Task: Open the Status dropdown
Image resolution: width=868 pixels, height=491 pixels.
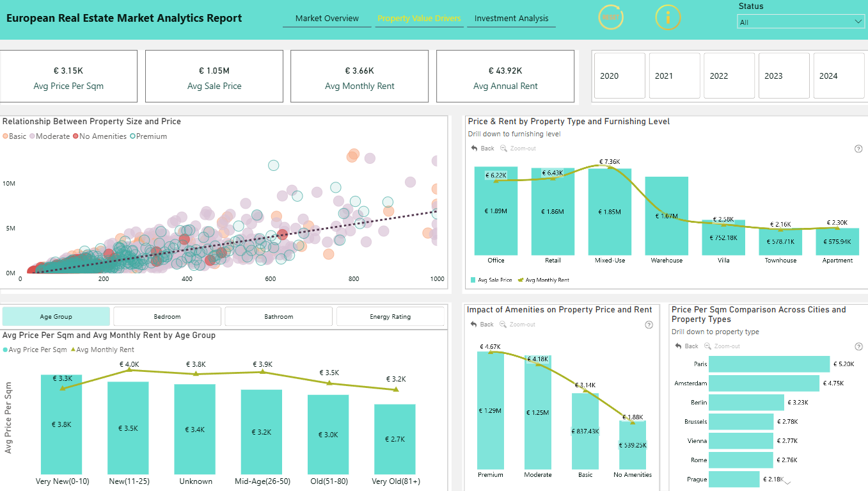Action: pos(801,22)
